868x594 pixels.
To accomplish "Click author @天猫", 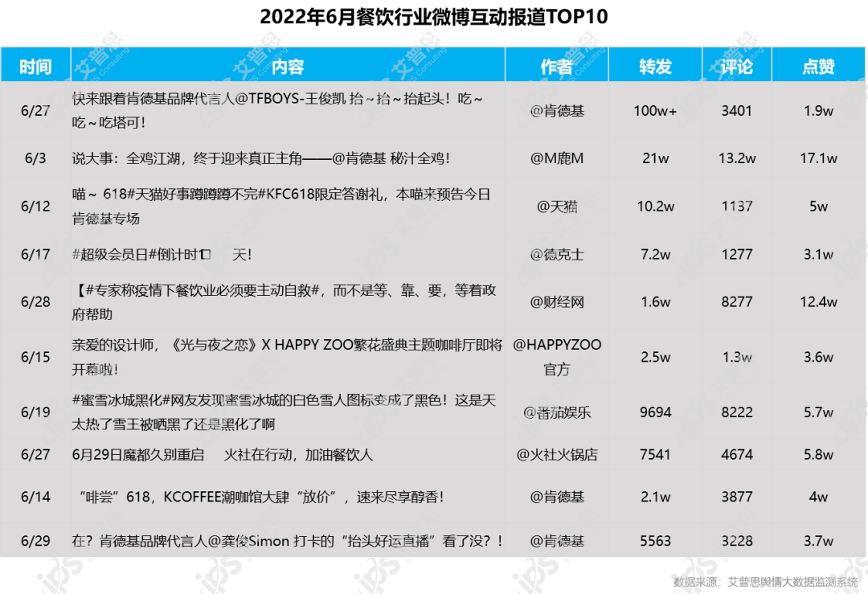I will (557, 207).
